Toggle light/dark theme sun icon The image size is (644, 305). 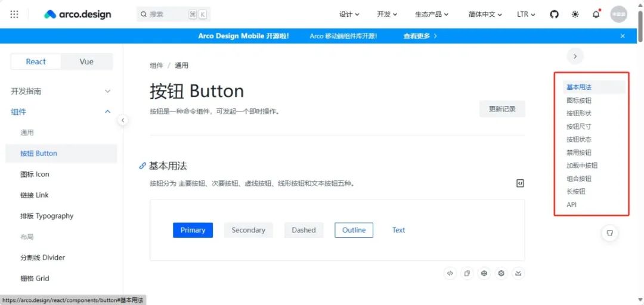pos(575,14)
